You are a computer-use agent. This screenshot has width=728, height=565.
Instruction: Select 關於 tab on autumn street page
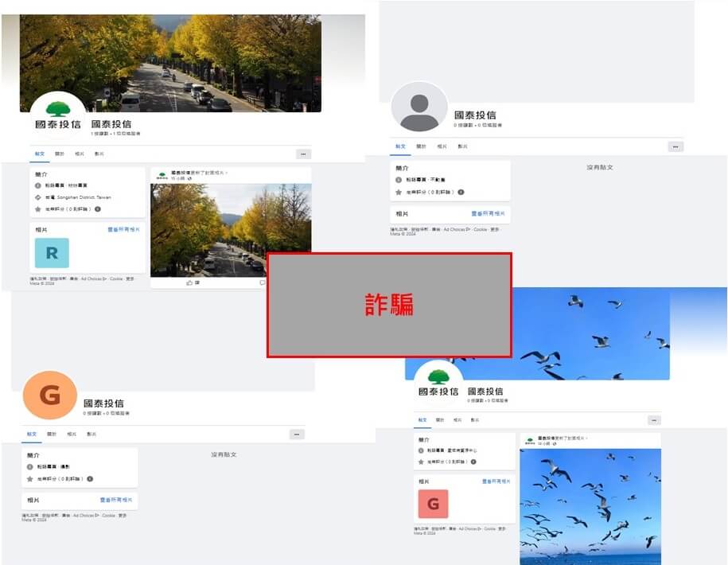(x=60, y=154)
